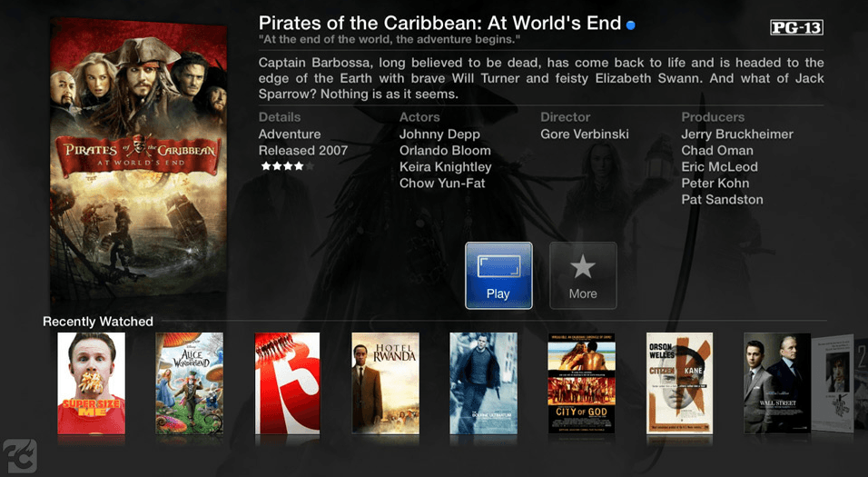Open the Alice in Wonderland thumbnail
The height and width of the screenshot is (477, 868).
[x=190, y=383]
